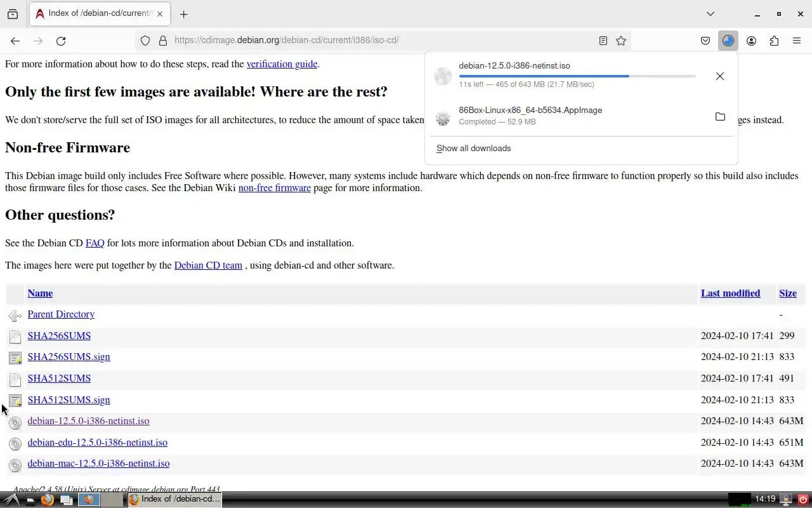Cancel the debian-12.5.0-i386-netinst.iso download
The width and height of the screenshot is (812, 508).
click(720, 76)
